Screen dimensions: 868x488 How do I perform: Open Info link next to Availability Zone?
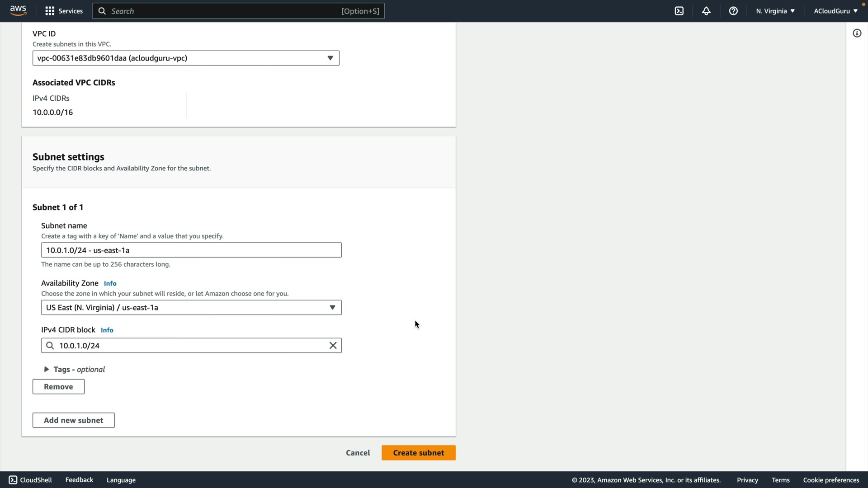click(x=110, y=284)
